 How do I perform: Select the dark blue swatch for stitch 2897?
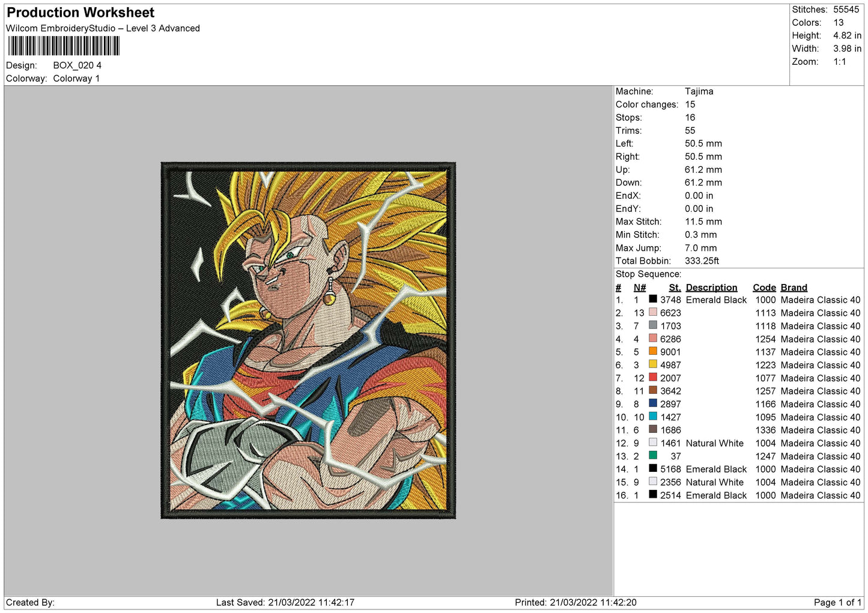(653, 403)
